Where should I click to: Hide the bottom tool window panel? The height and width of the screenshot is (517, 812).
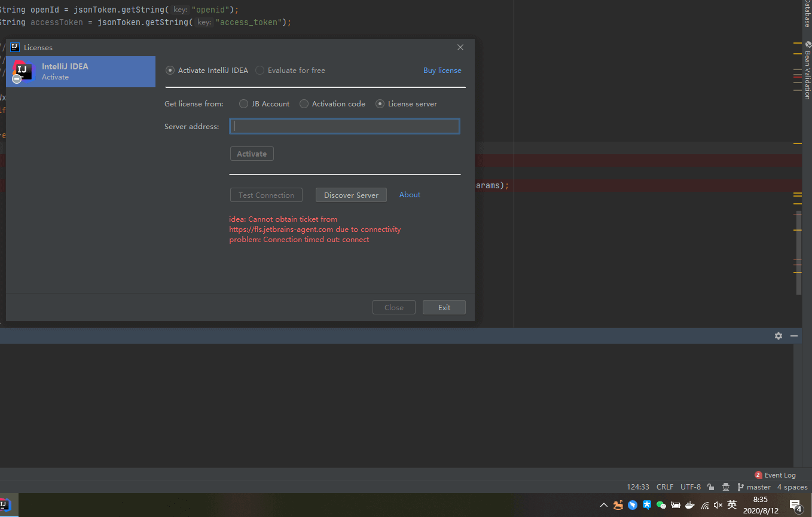point(794,336)
